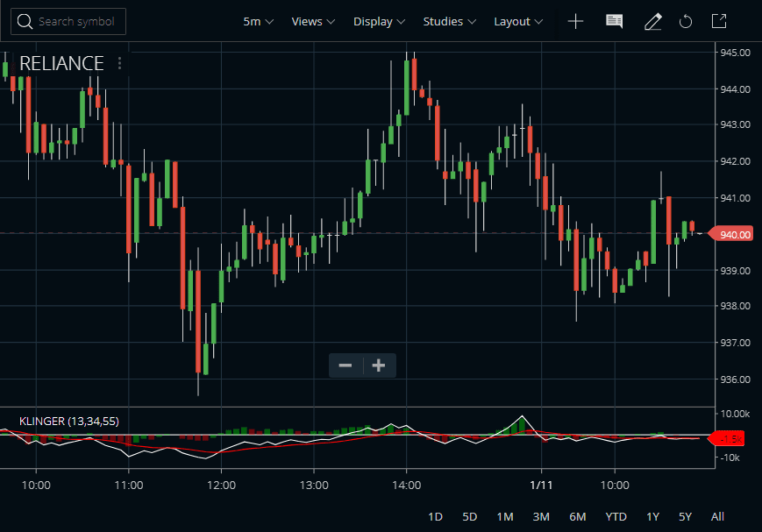Expand the Display dropdown menu
Screen dimensions: 762x532
coord(379,21)
